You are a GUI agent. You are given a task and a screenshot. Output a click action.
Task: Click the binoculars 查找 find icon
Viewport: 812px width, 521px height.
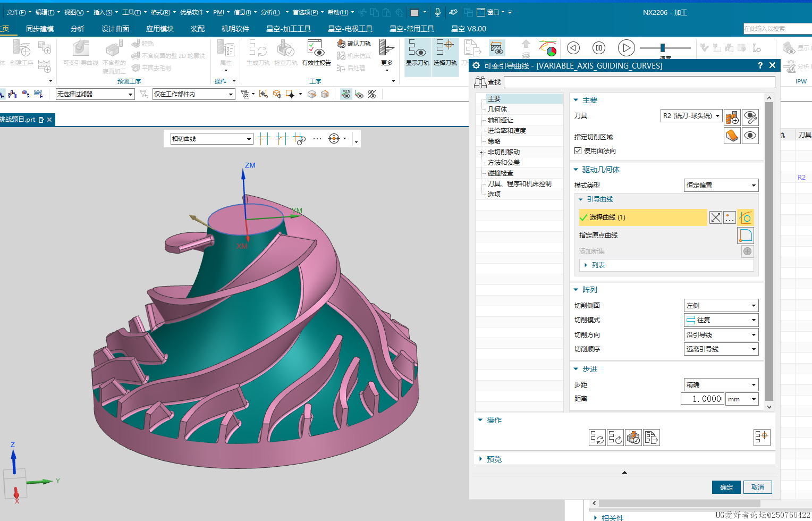(480, 82)
